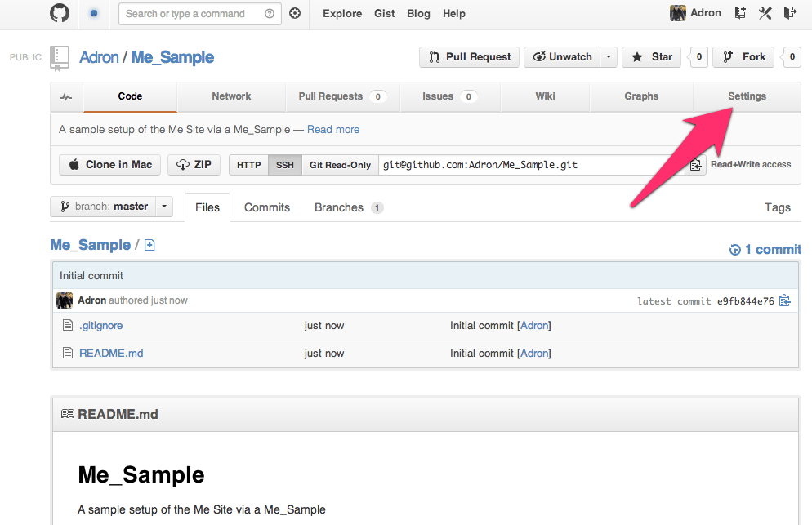Switch to the Branches subtab
The width and height of the screenshot is (812, 525).
[x=349, y=207]
